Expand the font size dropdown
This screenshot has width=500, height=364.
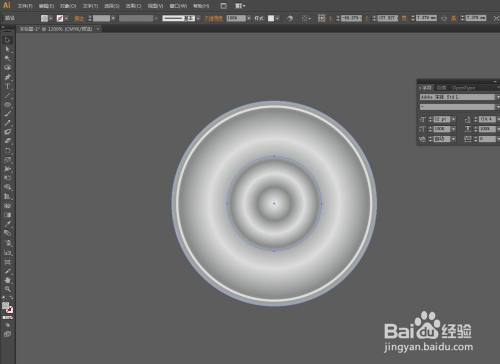coord(453,119)
